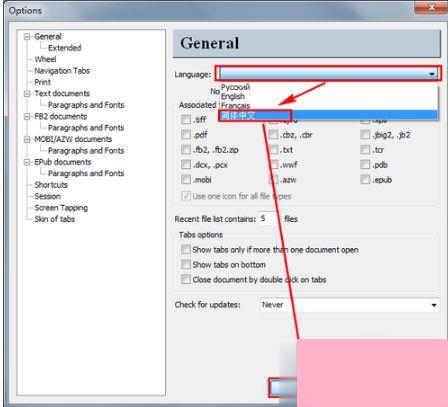The image size is (448, 407).
Task: Choose English from the language list
Action: click(x=233, y=96)
